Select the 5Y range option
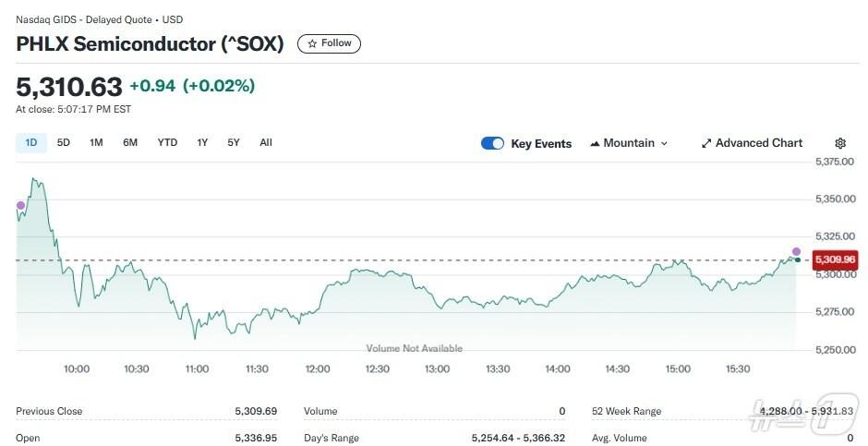Viewport: 868px width, 446px height. click(x=234, y=142)
